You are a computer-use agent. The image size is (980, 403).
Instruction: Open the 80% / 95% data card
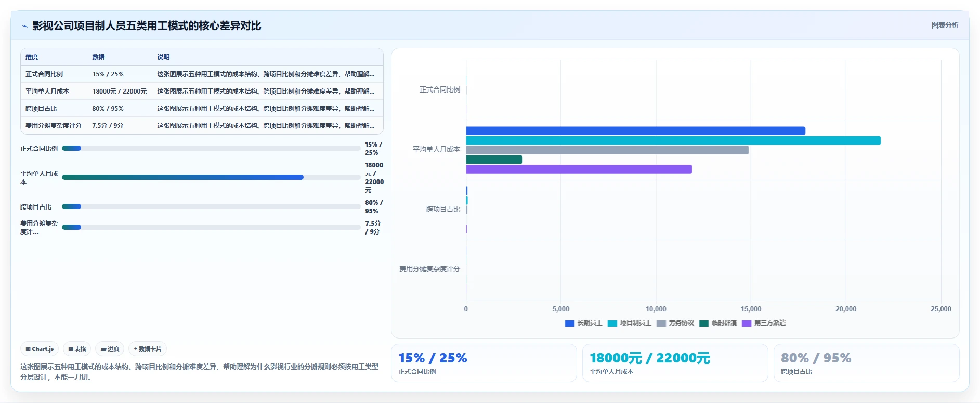click(866, 363)
